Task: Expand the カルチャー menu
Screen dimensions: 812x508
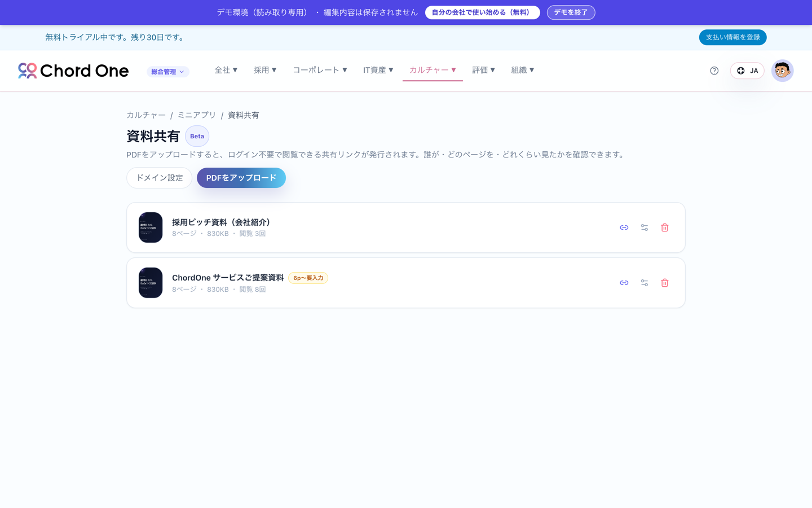Action: (433, 70)
